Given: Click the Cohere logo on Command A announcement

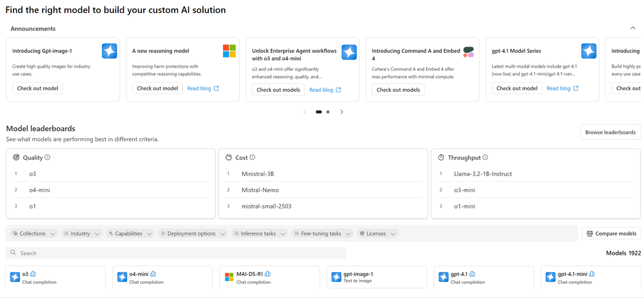Looking at the screenshot, I should pos(469,52).
